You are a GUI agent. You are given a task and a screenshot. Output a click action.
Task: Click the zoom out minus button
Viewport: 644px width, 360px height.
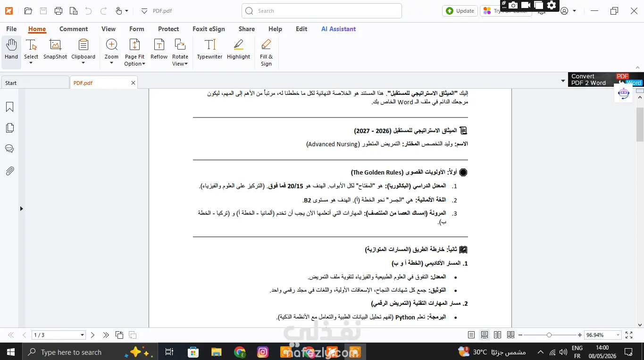click(x=520, y=335)
